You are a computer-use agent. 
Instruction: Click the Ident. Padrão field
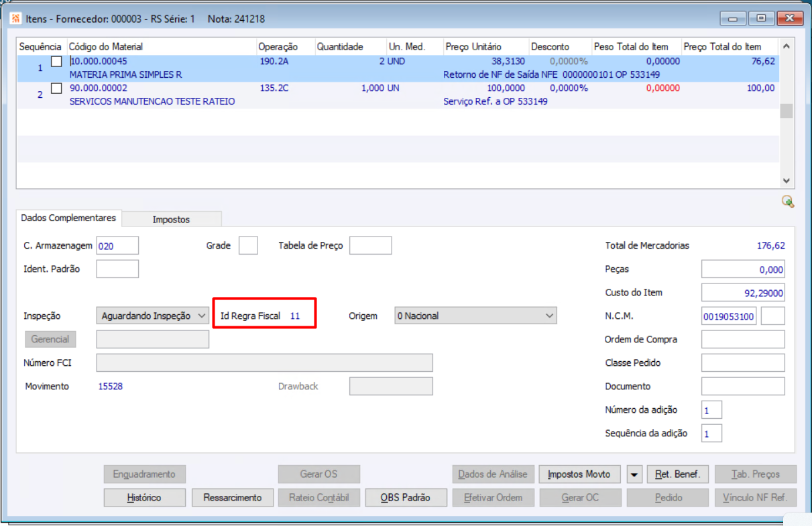point(117,269)
